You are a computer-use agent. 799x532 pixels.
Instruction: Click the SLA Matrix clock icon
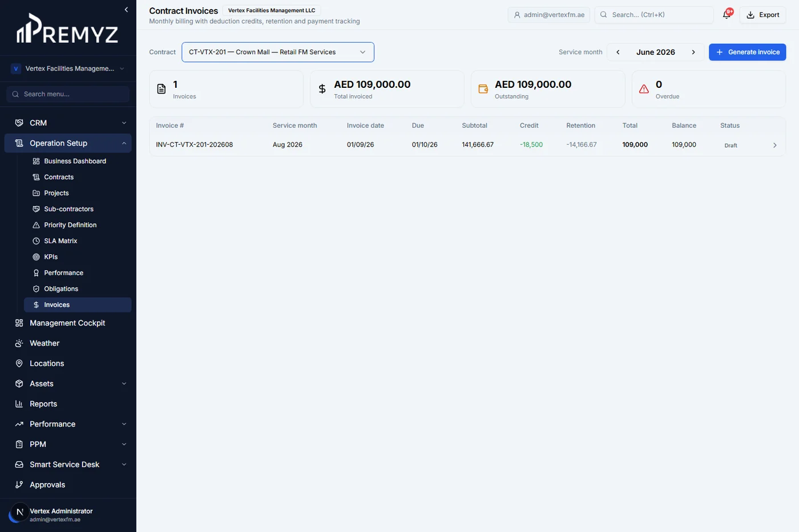coord(36,241)
